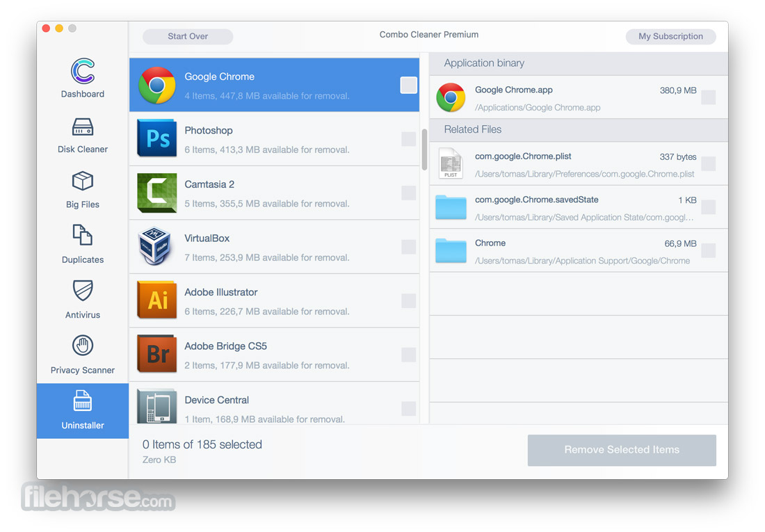765x532 pixels.
Task: Select the Uninstaller shredder icon
Action: pyautogui.click(x=83, y=401)
